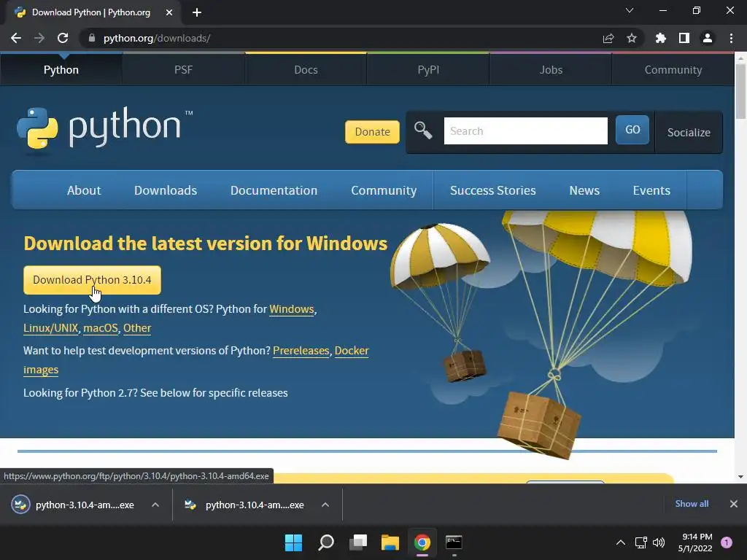Toggle the browser side panel icon
Image resolution: width=747 pixels, height=560 pixels.
684,38
